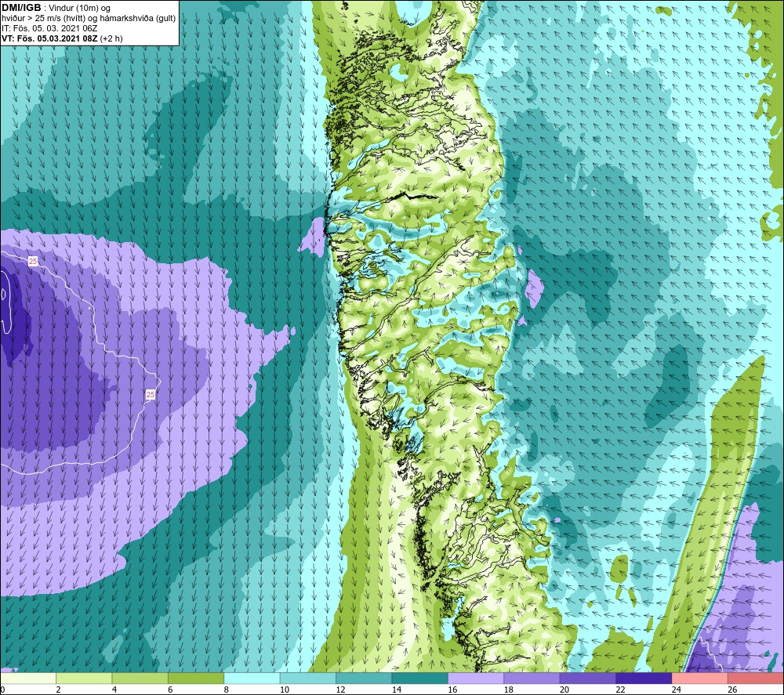Click the legend scale number '20'
The width and height of the screenshot is (784, 695).
point(564,690)
